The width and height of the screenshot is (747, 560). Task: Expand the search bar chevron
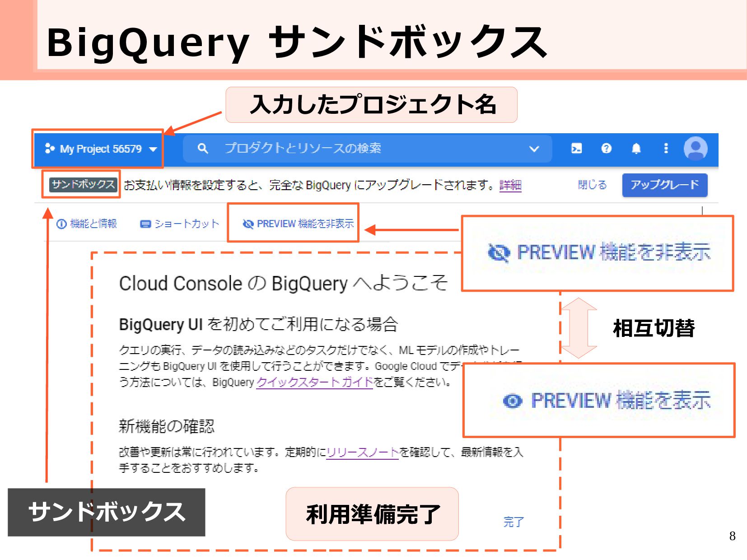(534, 149)
